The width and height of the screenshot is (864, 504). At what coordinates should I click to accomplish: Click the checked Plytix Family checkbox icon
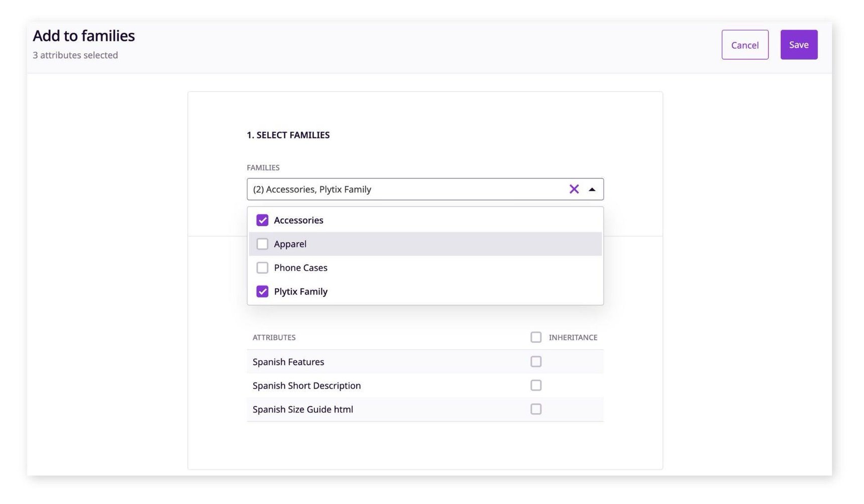pyautogui.click(x=262, y=291)
